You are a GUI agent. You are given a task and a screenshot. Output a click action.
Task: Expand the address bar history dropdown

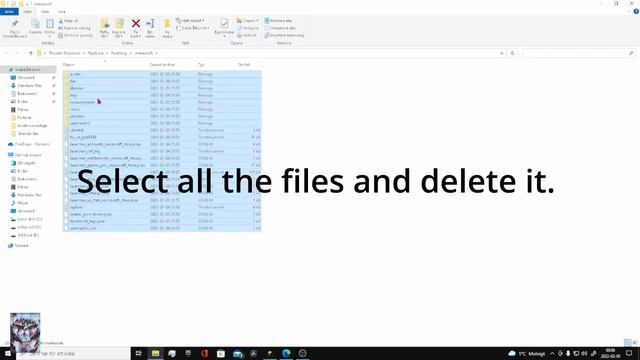[x=501, y=53]
